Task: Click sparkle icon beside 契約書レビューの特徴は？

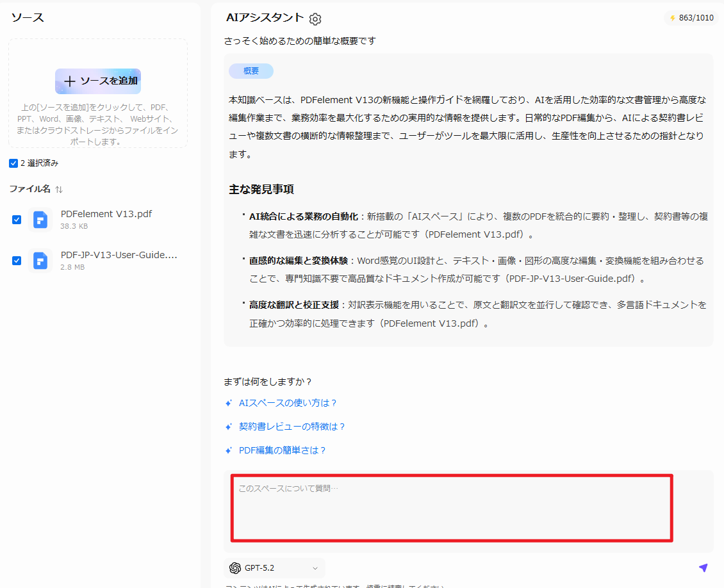Action: tap(229, 427)
